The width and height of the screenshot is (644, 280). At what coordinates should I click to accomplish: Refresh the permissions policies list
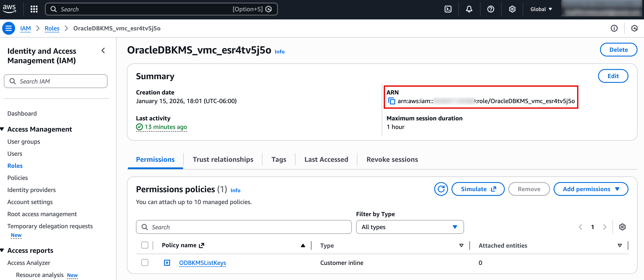(x=441, y=189)
